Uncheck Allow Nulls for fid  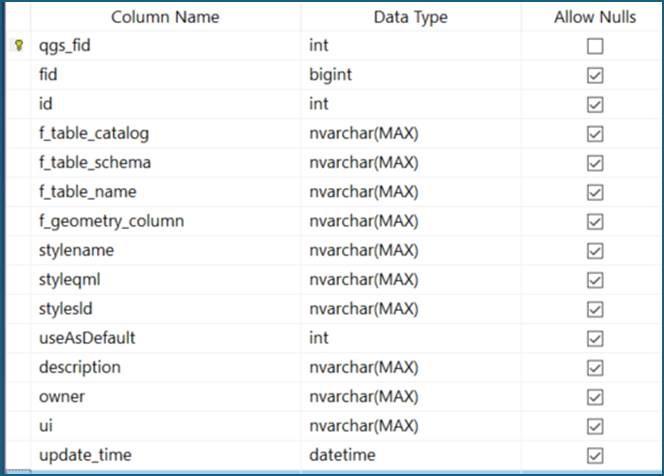(x=595, y=75)
